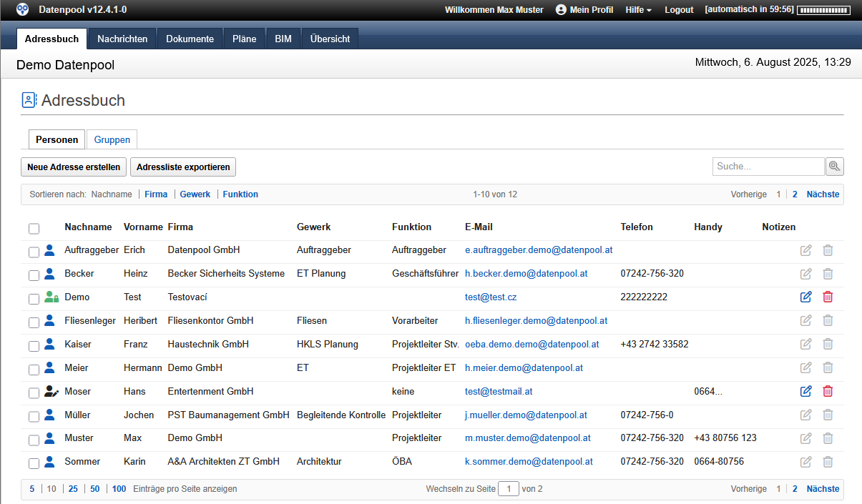Click into the Suche search field
The height and width of the screenshot is (504, 862).
pyautogui.click(x=768, y=167)
